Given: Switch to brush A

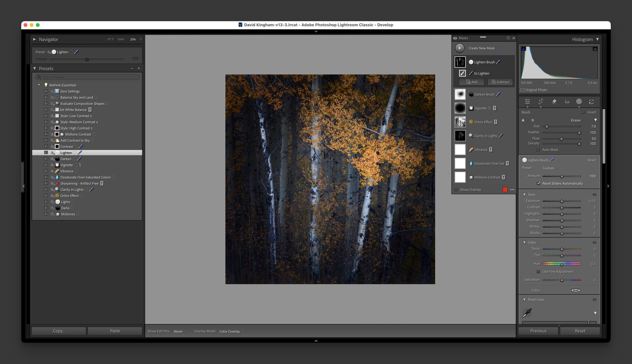Looking at the screenshot, I should 523,120.
